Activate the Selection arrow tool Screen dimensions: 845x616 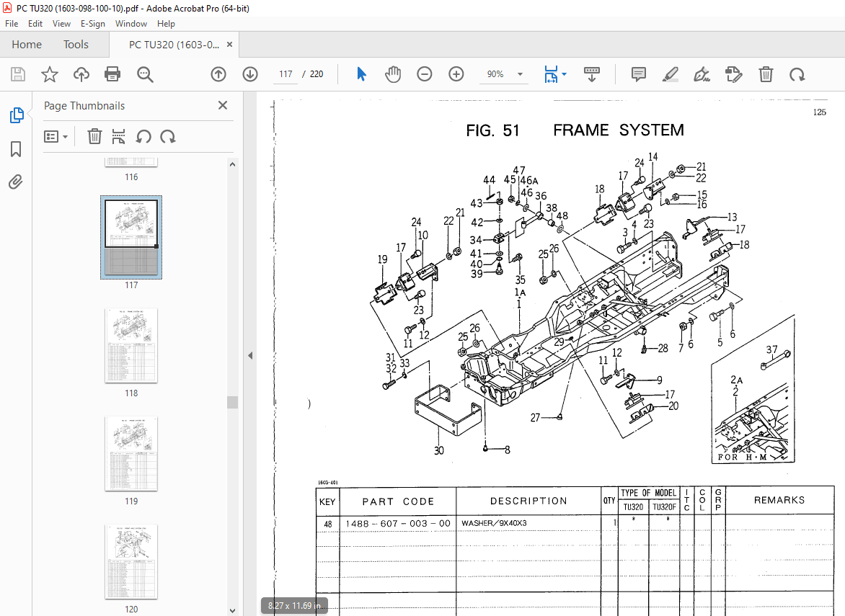click(361, 73)
